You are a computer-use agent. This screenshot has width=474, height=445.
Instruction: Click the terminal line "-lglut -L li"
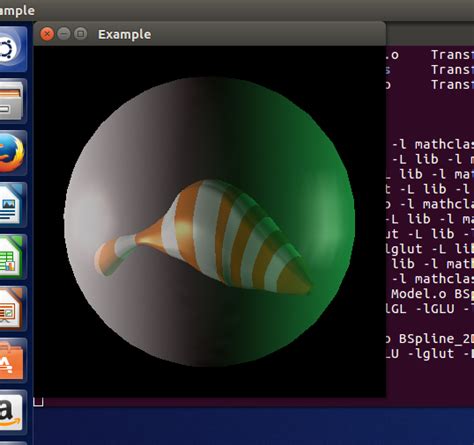pos(430,249)
